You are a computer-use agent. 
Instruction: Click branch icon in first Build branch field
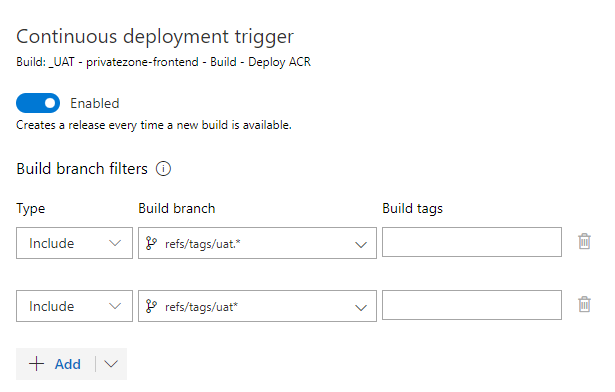(x=151, y=243)
